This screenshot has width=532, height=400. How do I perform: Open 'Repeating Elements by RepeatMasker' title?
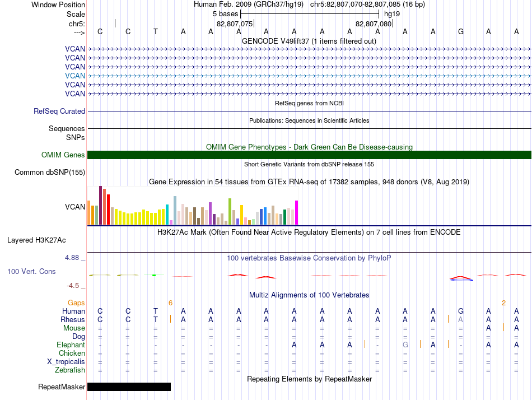coord(309,379)
